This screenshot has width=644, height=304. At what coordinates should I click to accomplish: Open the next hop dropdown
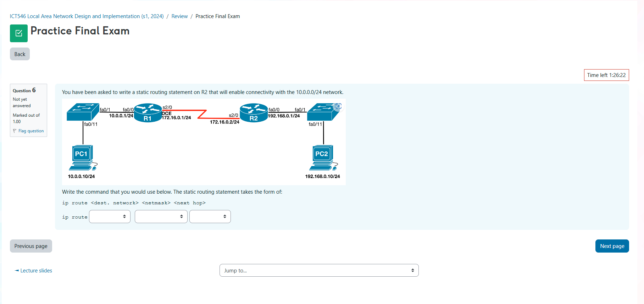pos(210,216)
